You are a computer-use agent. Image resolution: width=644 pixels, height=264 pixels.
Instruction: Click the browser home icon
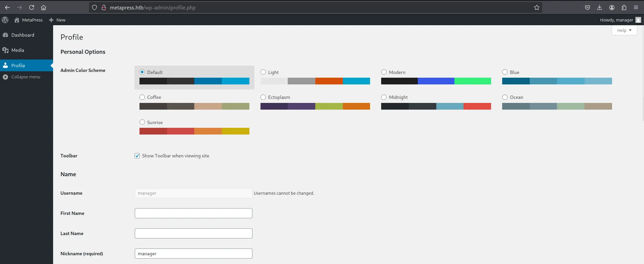coord(43,7)
